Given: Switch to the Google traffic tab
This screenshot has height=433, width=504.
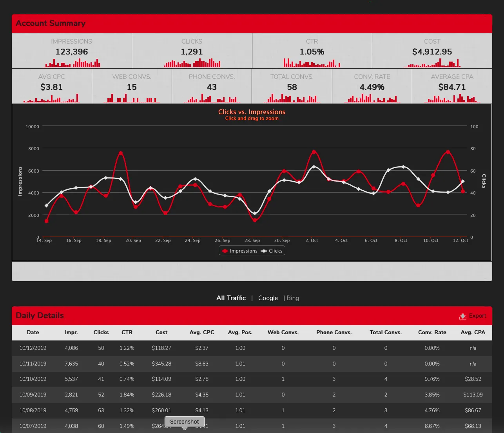Looking at the screenshot, I should coord(268,298).
